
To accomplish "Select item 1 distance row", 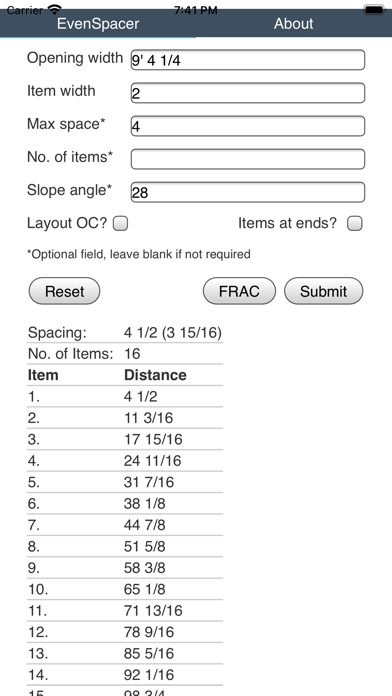I will point(125,396).
